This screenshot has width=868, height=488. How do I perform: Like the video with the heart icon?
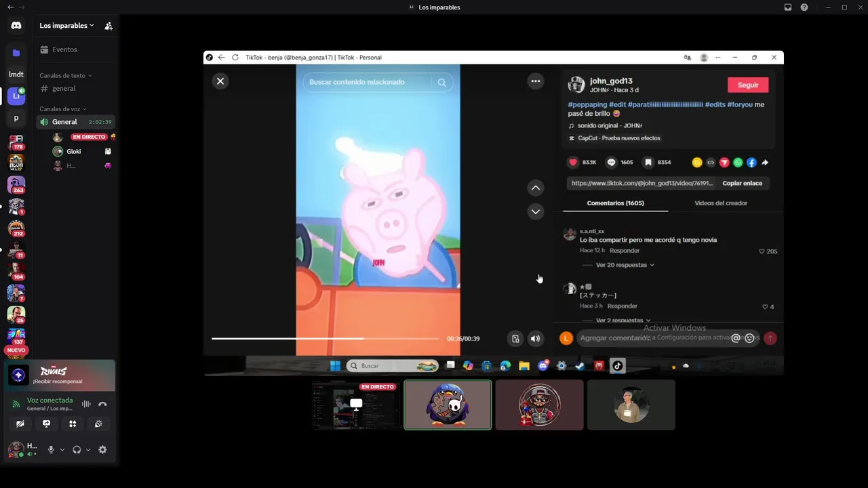[573, 162]
